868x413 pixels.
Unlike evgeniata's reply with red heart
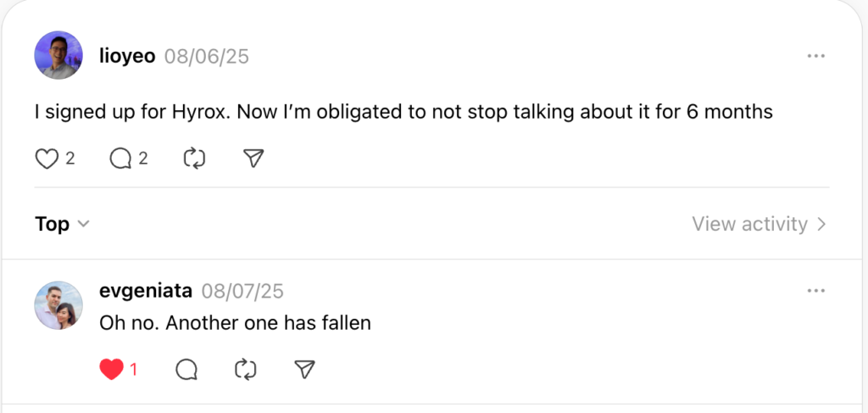click(x=111, y=369)
